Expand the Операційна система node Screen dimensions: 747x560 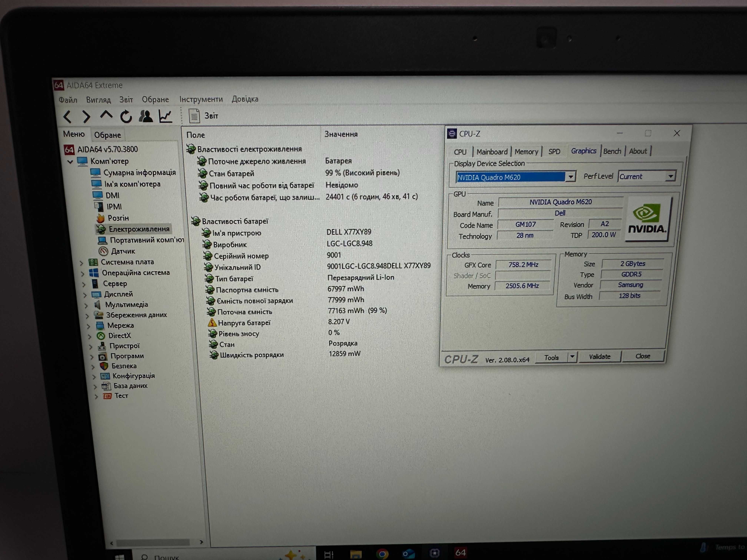[x=83, y=274]
